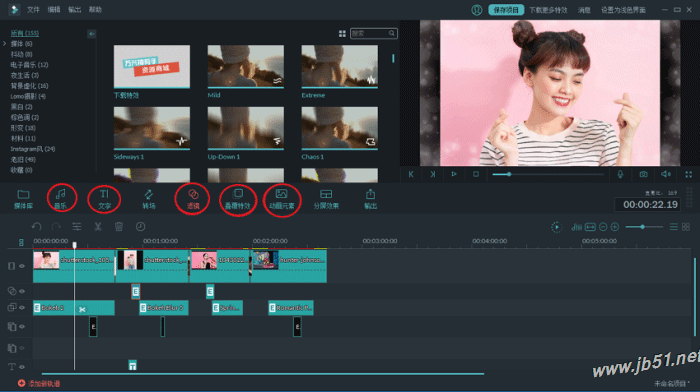Toggle visibility of the Bokeh overlay track
This screenshot has width=700, height=392.
[x=21, y=307]
